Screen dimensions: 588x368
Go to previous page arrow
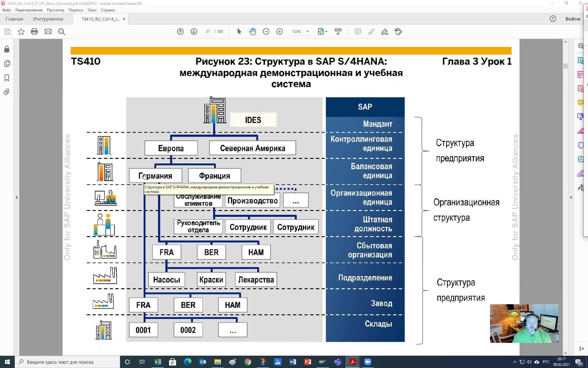(x=180, y=32)
